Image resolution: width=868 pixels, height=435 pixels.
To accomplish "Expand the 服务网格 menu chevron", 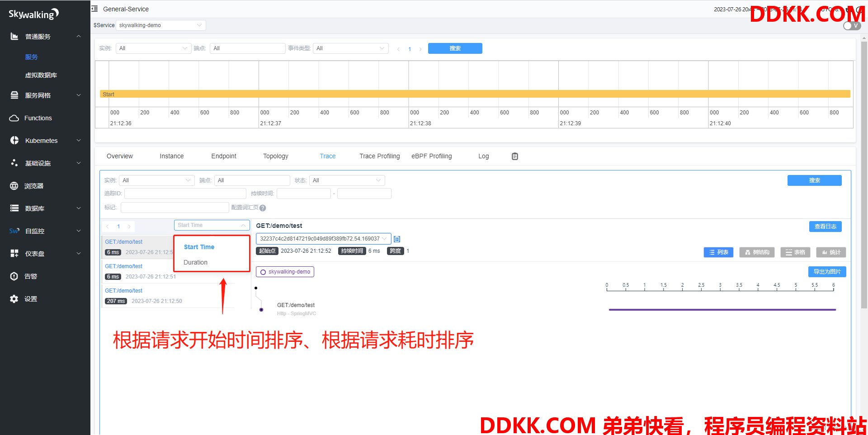I will [79, 95].
